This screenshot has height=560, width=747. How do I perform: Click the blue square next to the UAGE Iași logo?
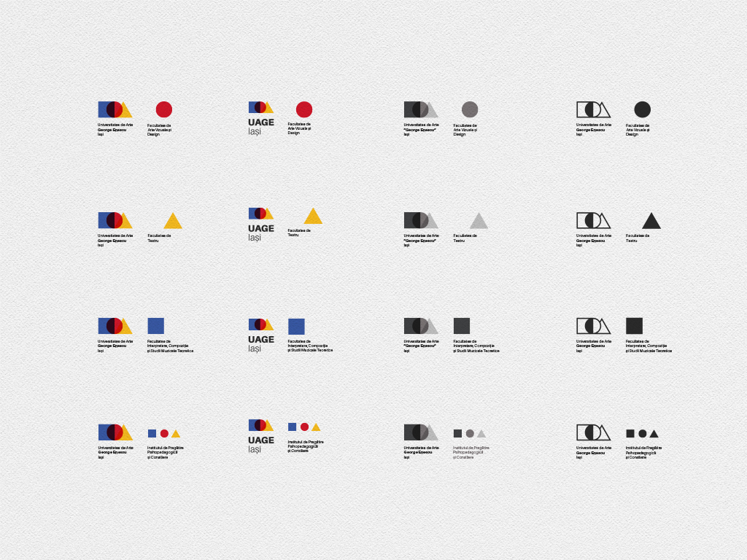click(296, 327)
